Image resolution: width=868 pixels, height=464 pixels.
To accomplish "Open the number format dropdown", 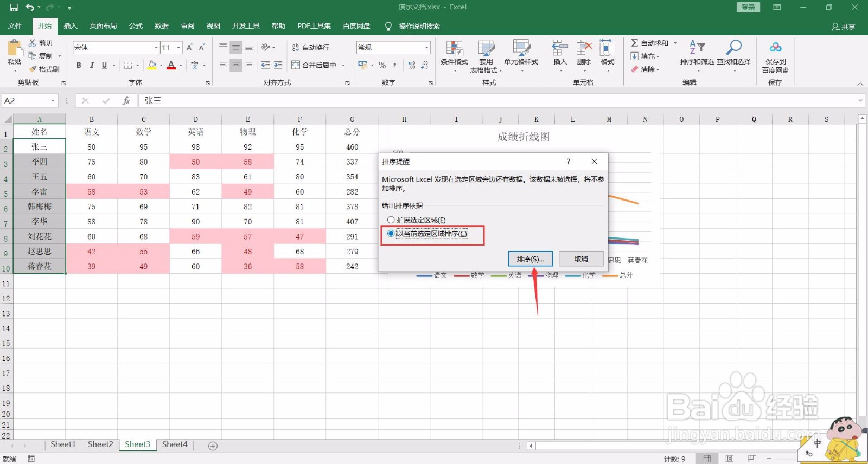I will coord(426,48).
